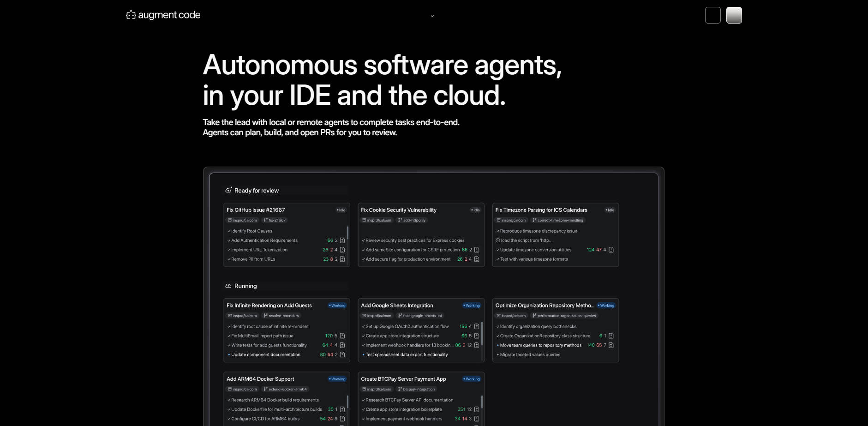Screen dimensions: 868x426
Task: Toggle the checkmark beside Identify Root Causes
Action: click(x=228, y=231)
